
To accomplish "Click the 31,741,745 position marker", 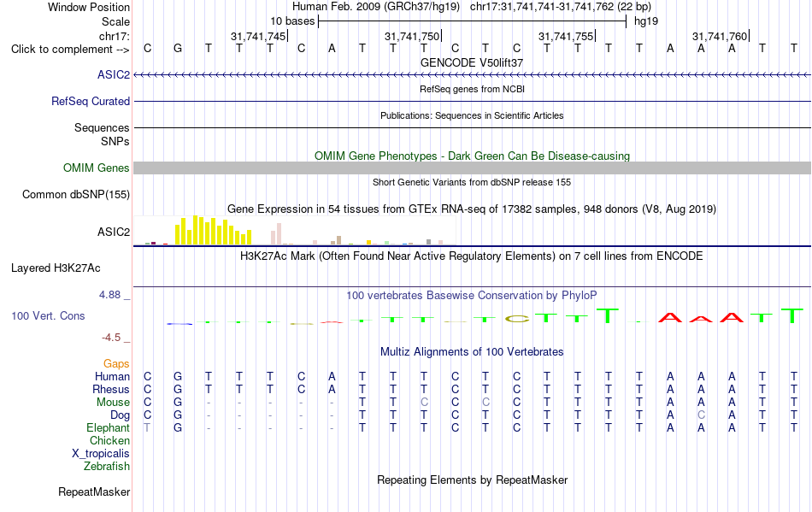I will pos(258,36).
